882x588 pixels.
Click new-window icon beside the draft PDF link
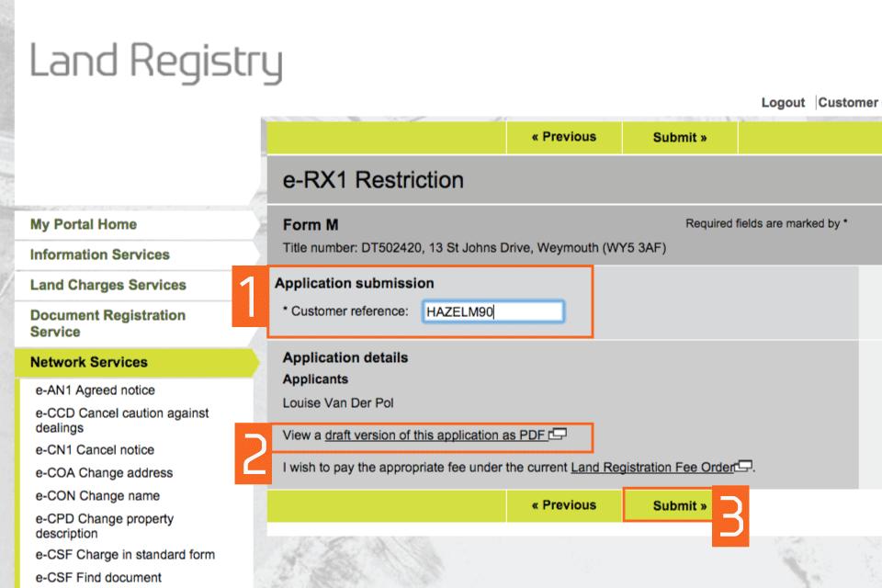tap(558, 435)
